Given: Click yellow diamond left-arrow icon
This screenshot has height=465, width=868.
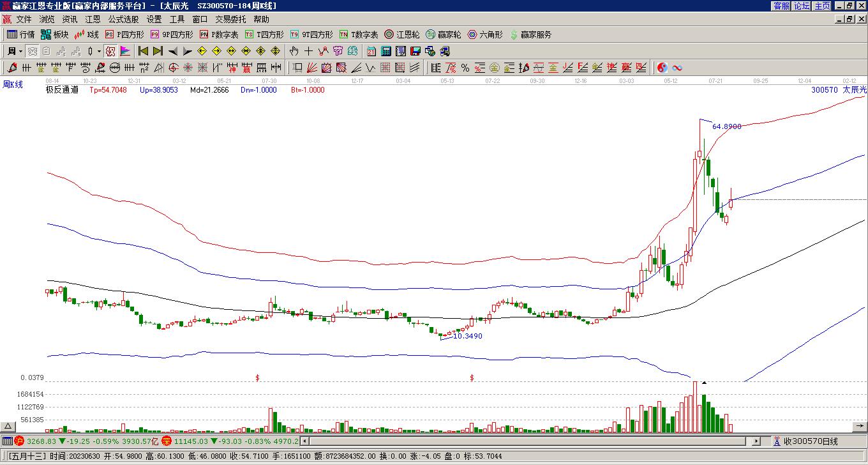Looking at the screenshot, I should tap(202, 51).
